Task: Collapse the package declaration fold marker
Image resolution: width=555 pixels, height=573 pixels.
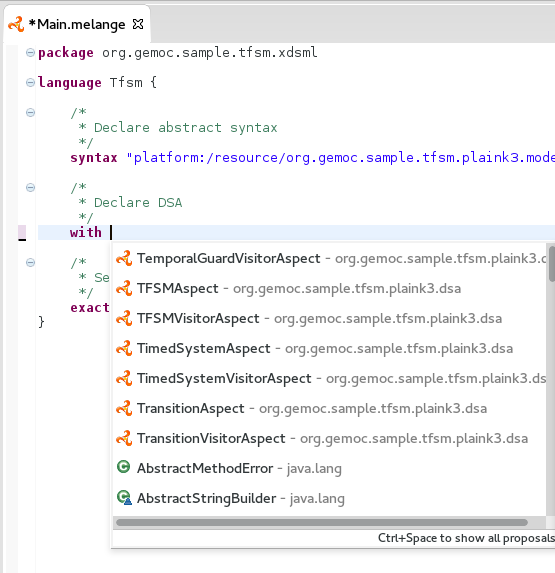Action: (x=30, y=53)
